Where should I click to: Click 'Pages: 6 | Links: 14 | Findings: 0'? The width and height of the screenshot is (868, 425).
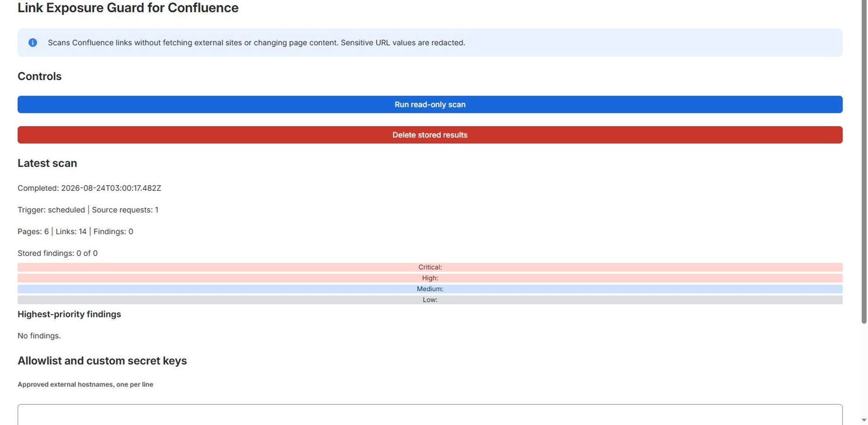pos(75,231)
